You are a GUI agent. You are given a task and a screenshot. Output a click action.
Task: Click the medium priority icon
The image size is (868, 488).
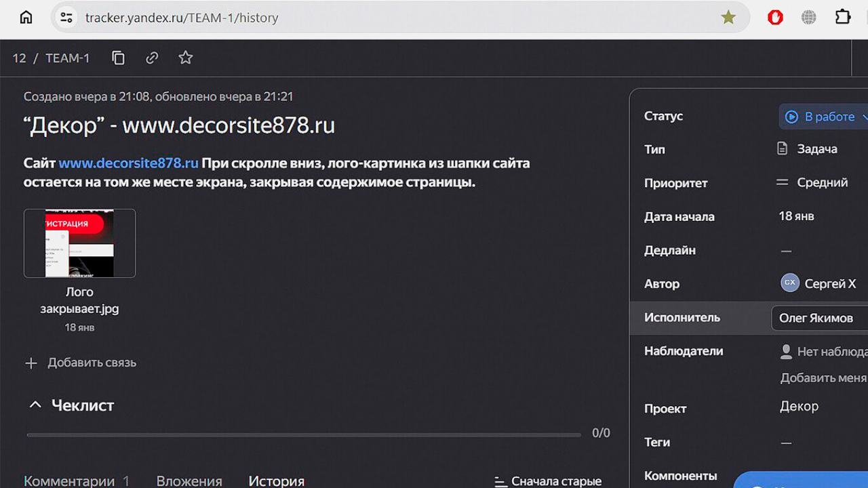783,182
